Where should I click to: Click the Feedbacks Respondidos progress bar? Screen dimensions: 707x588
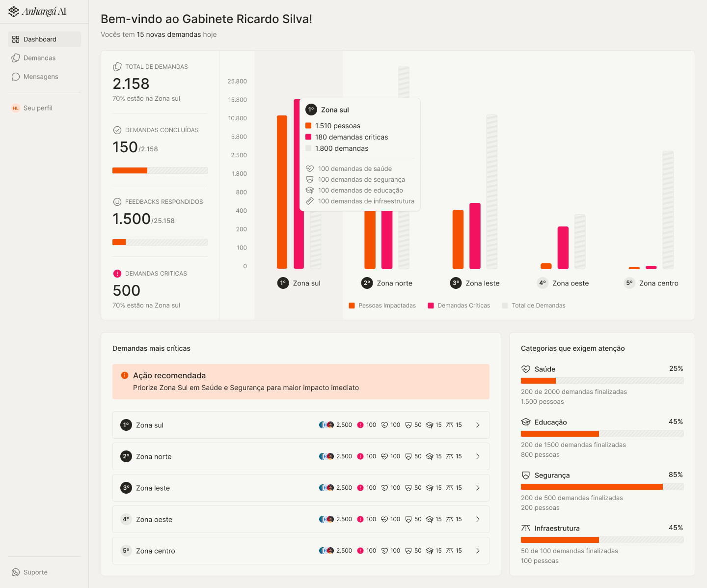[160, 242]
